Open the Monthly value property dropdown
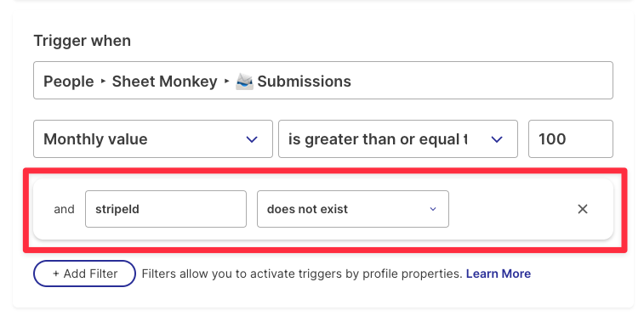The height and width of the screenshot is (316, 644). 153,139
